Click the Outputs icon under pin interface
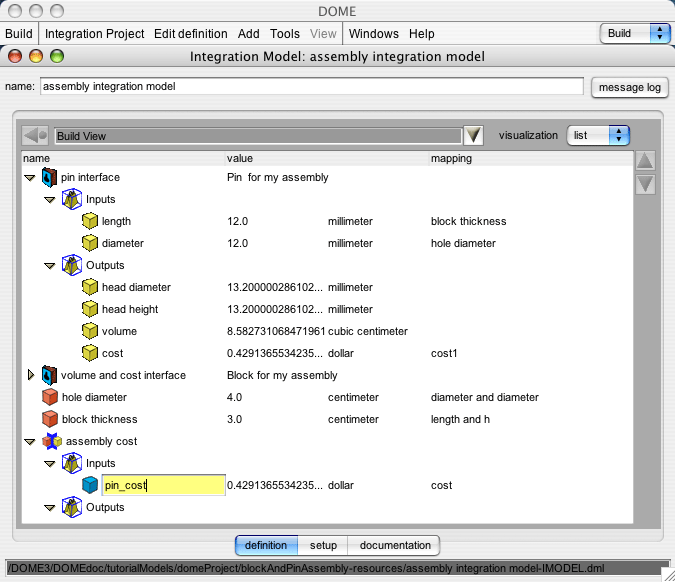 coord(71,265)
